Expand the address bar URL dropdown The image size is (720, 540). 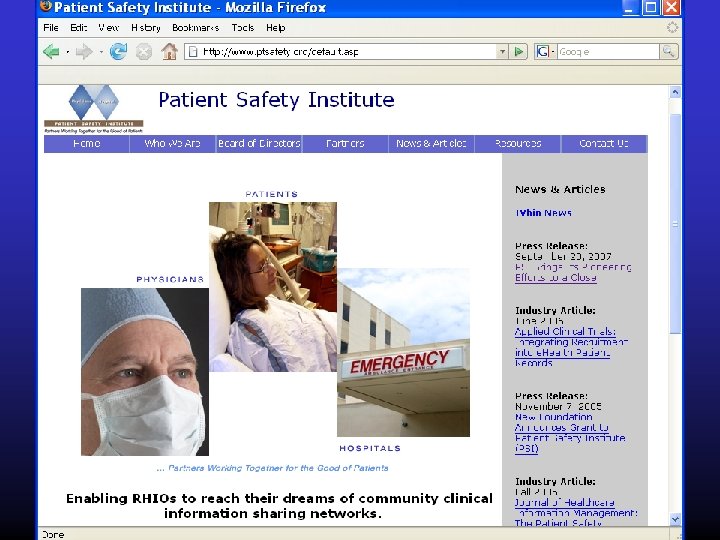(x=502, y=51)
